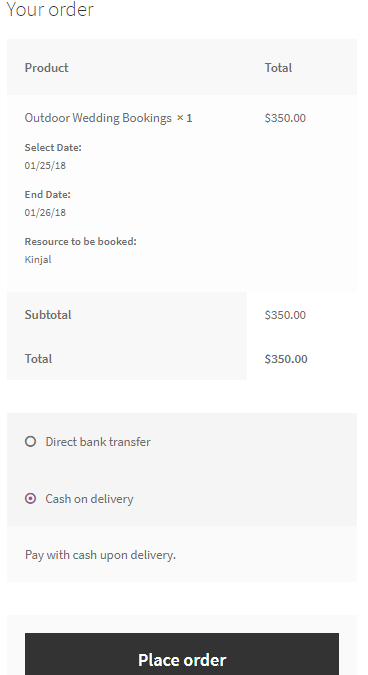Click the bold order Total amount
Image resolution: width=368 pixels, height=675 pixels.
point(286,359)
